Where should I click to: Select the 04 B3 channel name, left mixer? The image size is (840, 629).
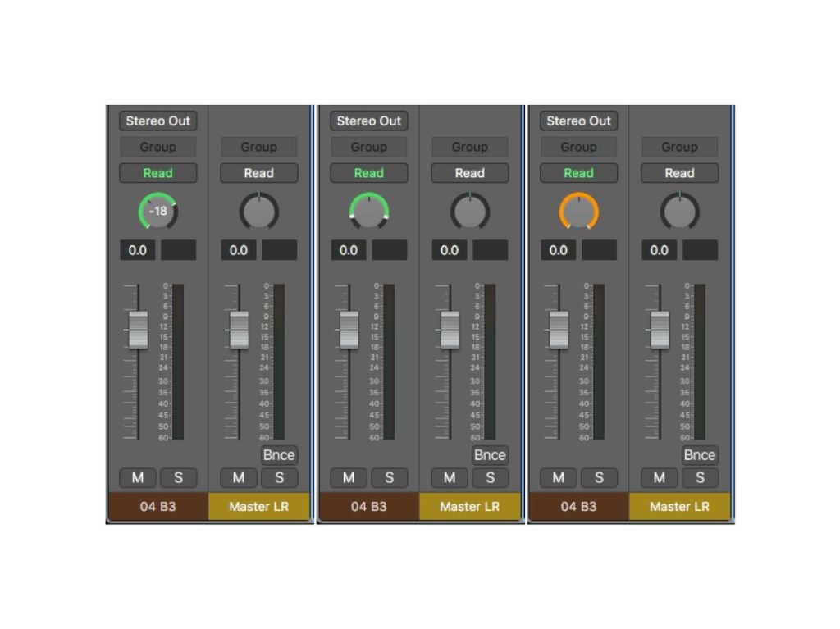pos(158,507)
